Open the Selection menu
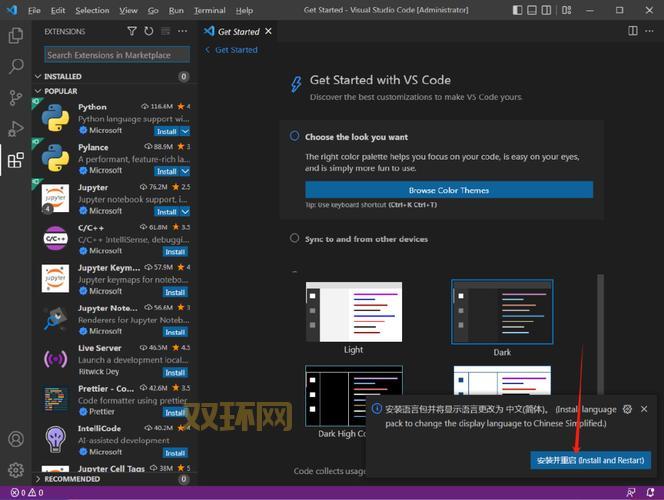Viewport: 664px width, 500px height. (92, 10)
